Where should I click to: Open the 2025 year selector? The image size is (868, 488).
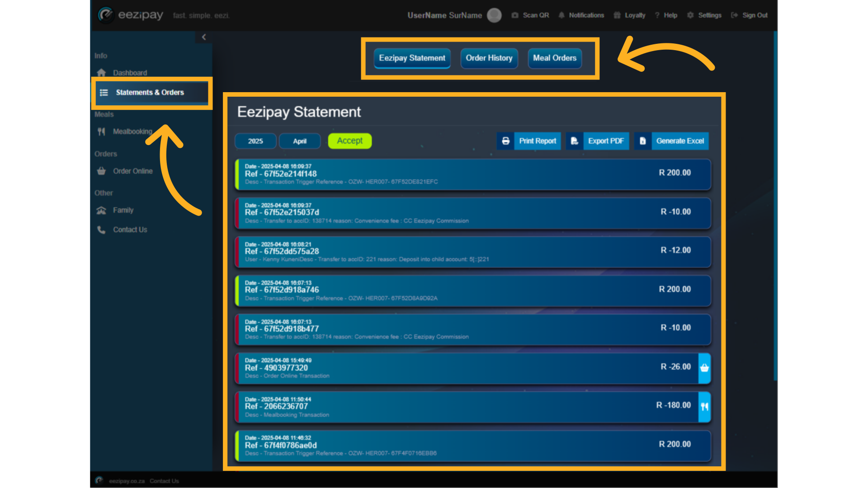tap(255, 141)
